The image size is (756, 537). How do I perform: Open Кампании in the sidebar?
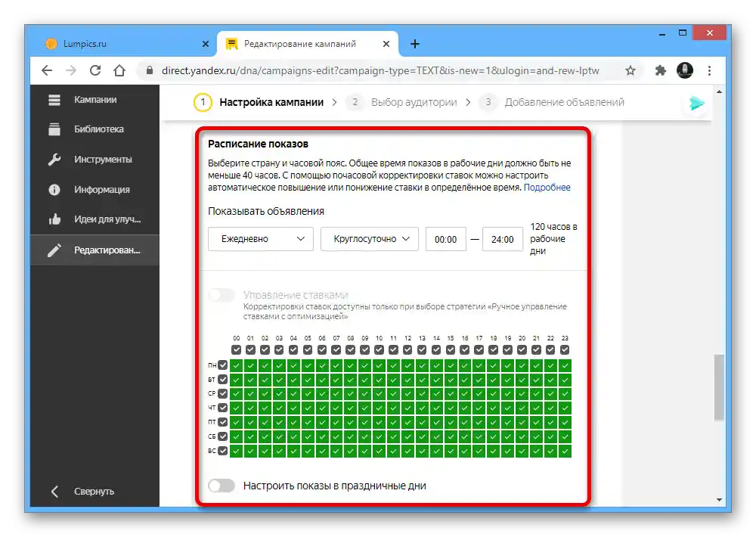click(x=95, y=100)
